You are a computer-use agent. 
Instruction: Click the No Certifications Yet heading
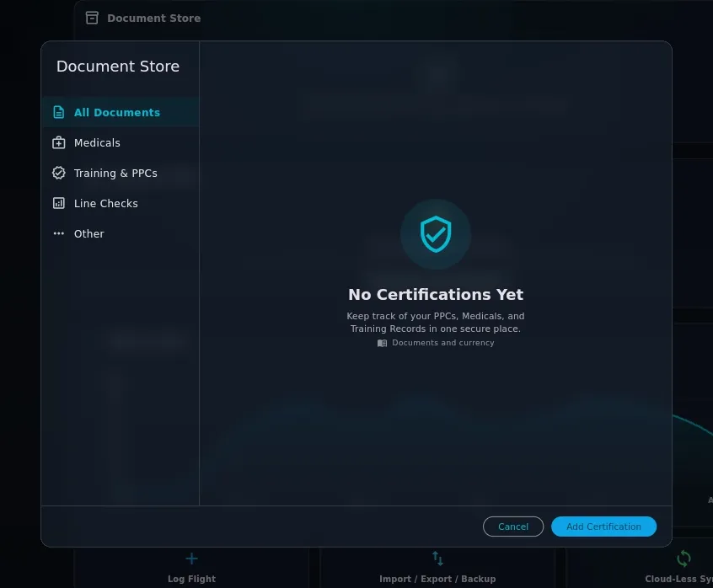[x=436, y=295]
